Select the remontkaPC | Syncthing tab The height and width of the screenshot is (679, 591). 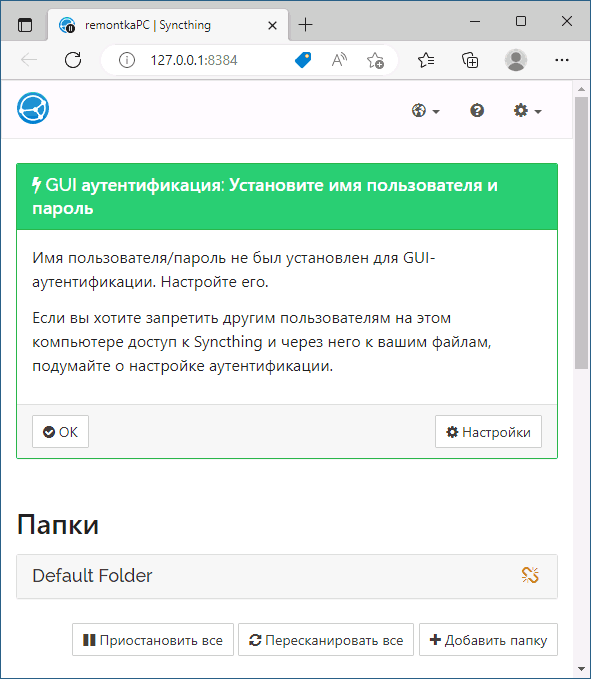click(x=168, y=25)
